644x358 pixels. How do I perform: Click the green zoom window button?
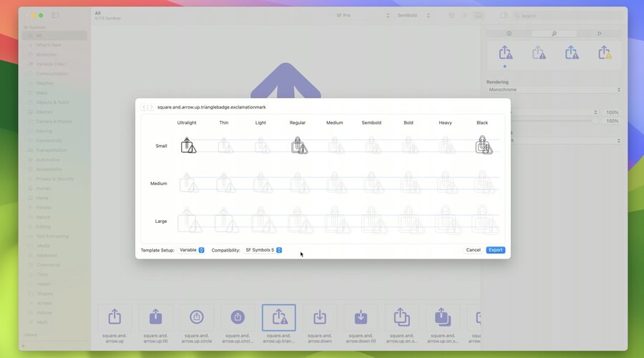(x=41, y=16)
